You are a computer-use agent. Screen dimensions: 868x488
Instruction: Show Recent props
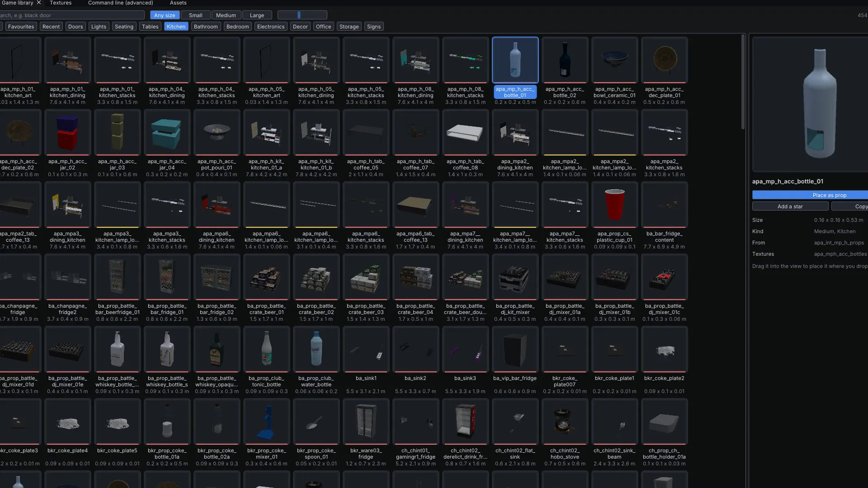coord(51,27)
